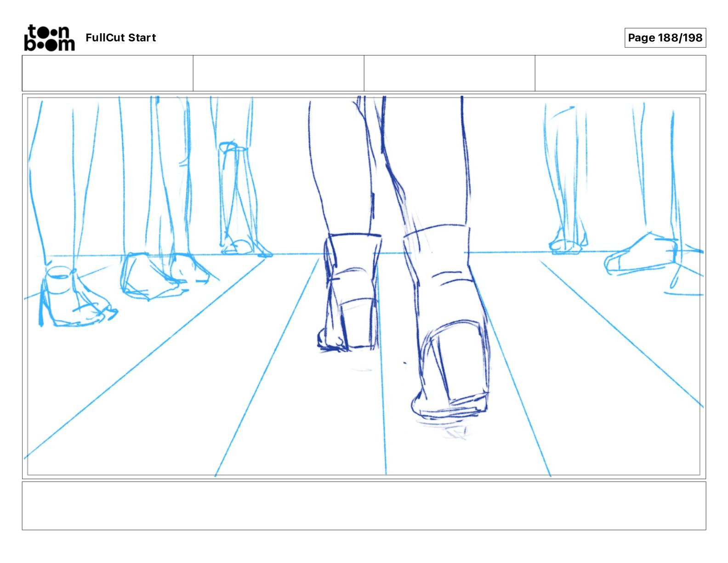Click the Toon Boom logo
728x563 pixels.
point(49,38)
